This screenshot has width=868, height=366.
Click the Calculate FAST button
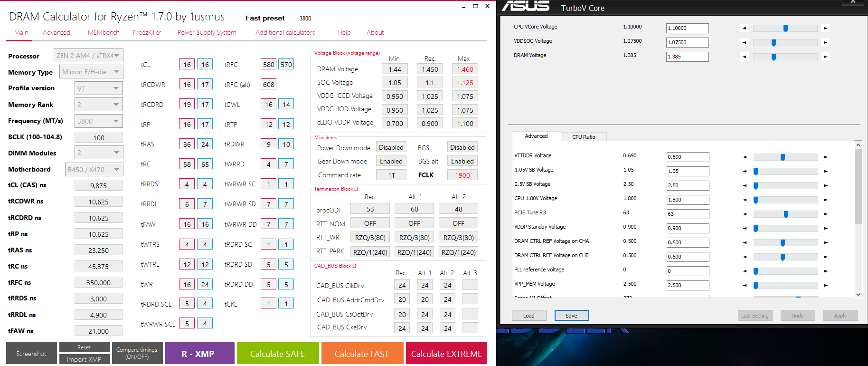pyautogui.click(x=361, y=354)
